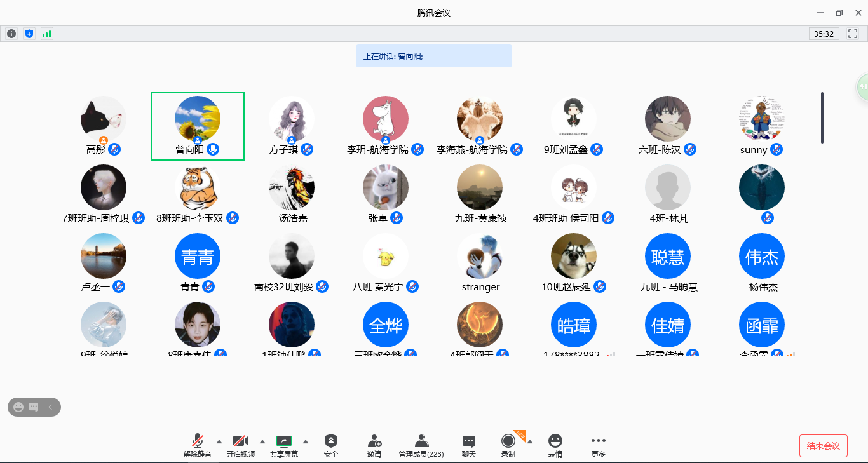The height and width of the screenshot is (463, 868).
Task: Start 共享屏幕 screen sharing
Action: pyautogui.click(x=283, y=446)
